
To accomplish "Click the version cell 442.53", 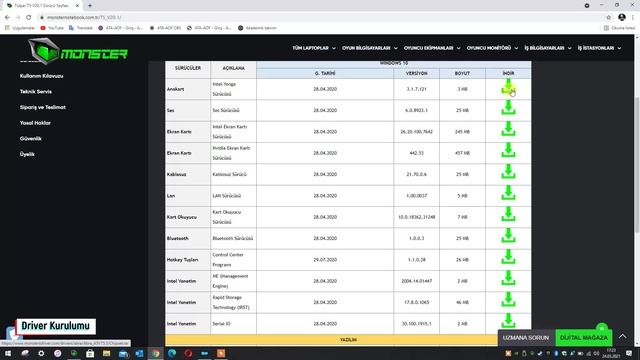I will click(x=416, y=153).
